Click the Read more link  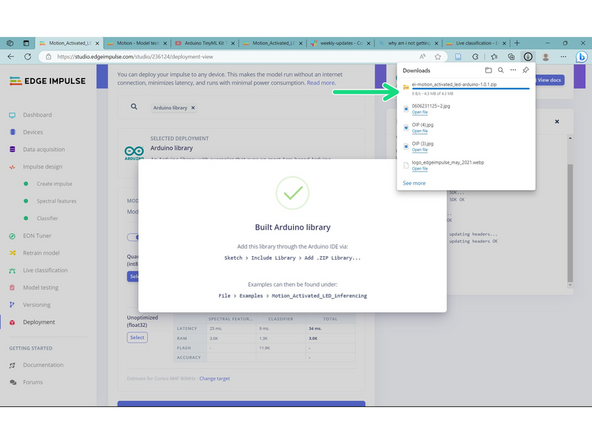(321, 83)
